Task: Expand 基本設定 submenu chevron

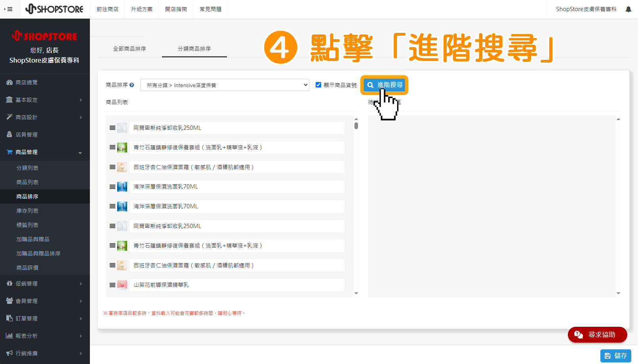Action: click(x=80, y=100)
